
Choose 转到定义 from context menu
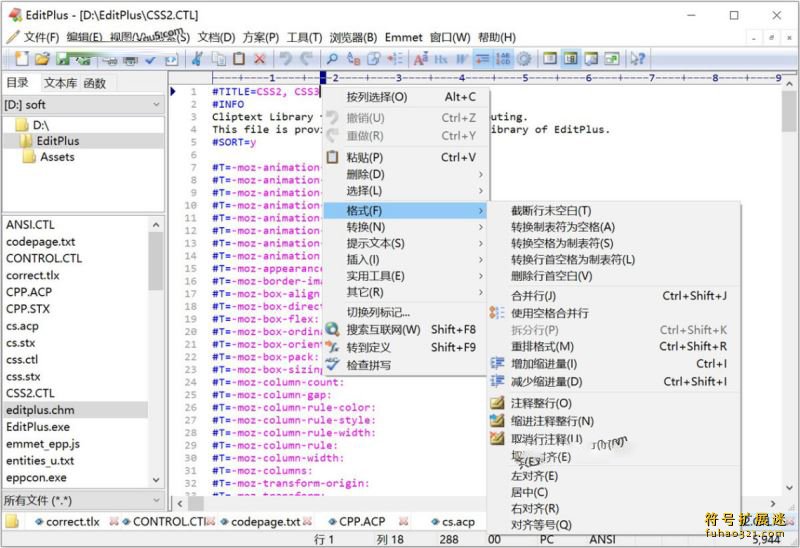[406, 347]
